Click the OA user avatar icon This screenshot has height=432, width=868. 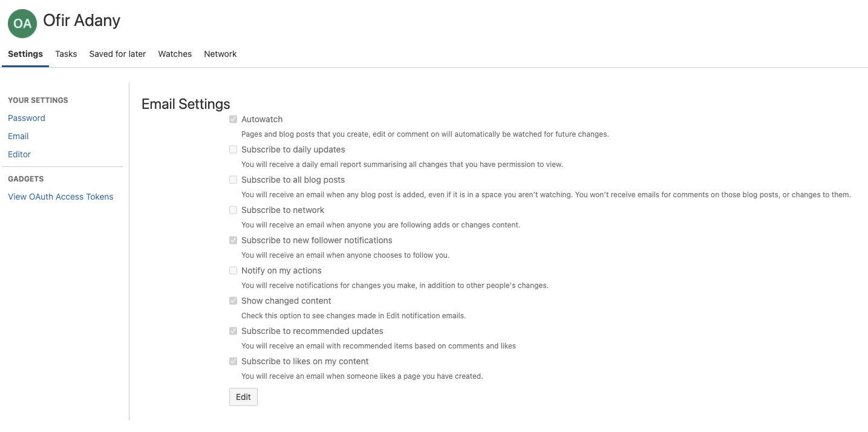pyautogui.click(x=22, y=23)
